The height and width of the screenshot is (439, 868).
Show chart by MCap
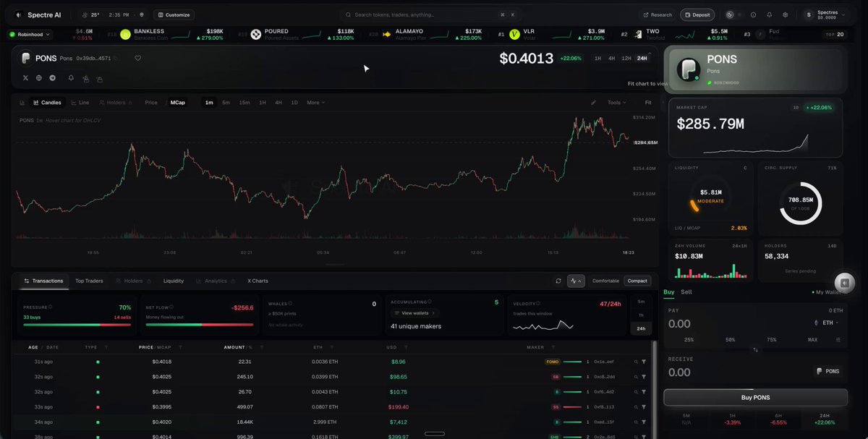177,103
